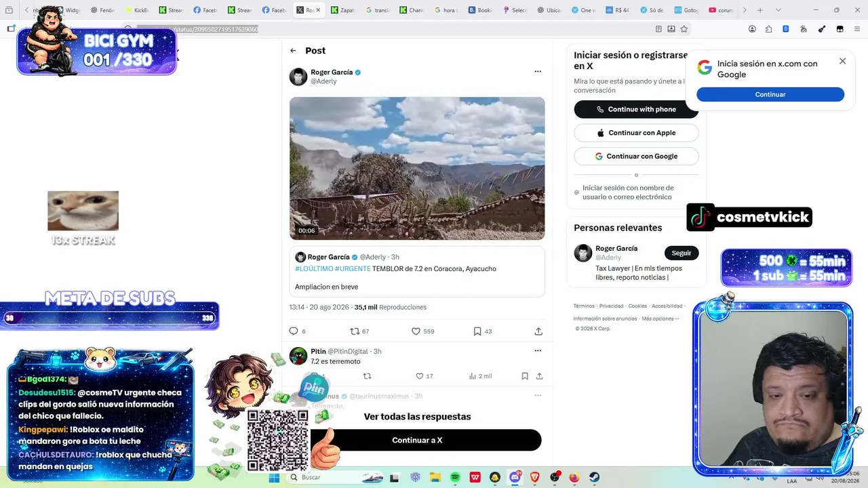Repost Pitin's reply
The height and width of the screenshot is (488, 868).
click(368, 376)
